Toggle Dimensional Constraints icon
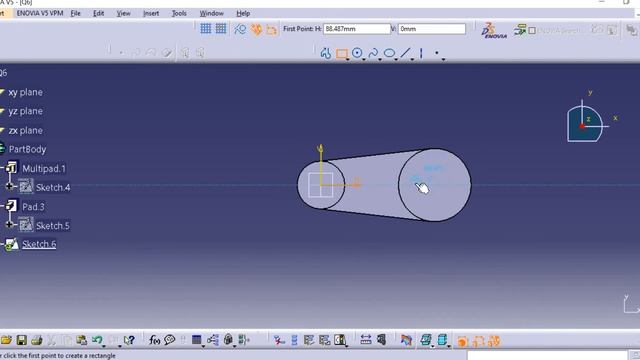 click(x=271, y=30)
